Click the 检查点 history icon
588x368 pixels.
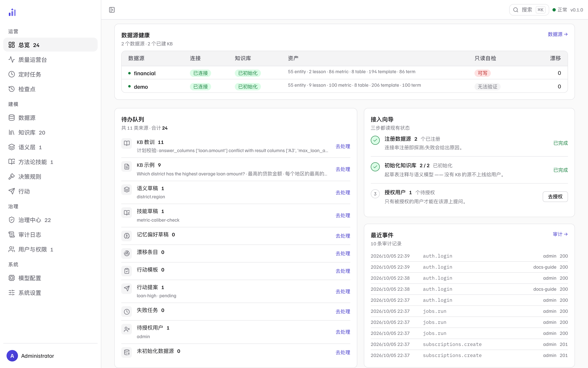[x=12, y=89]
